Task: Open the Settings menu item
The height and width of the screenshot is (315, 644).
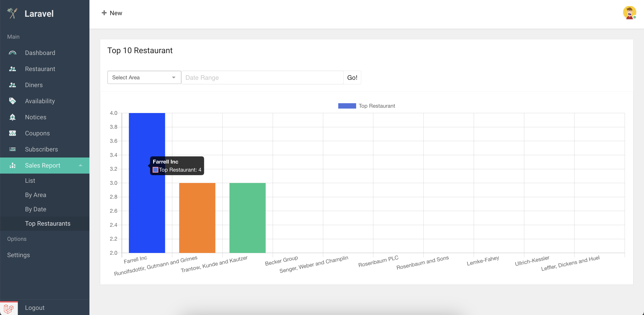Action: [x=19, y=255]
